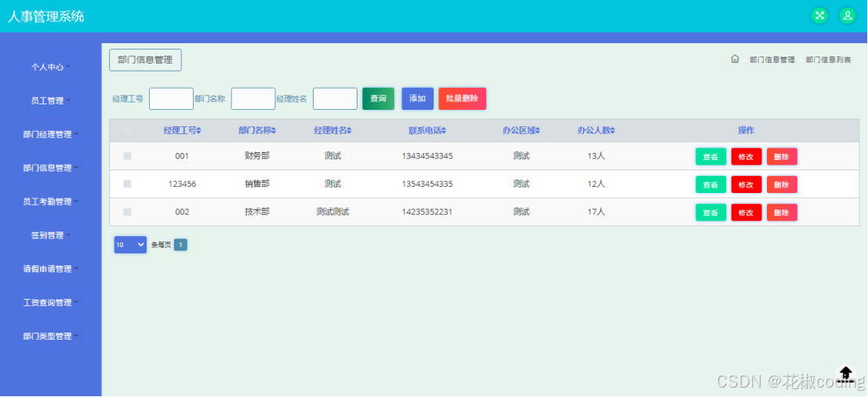Expand the 员工考勤管理 sidebar menu

coord(50,202)
